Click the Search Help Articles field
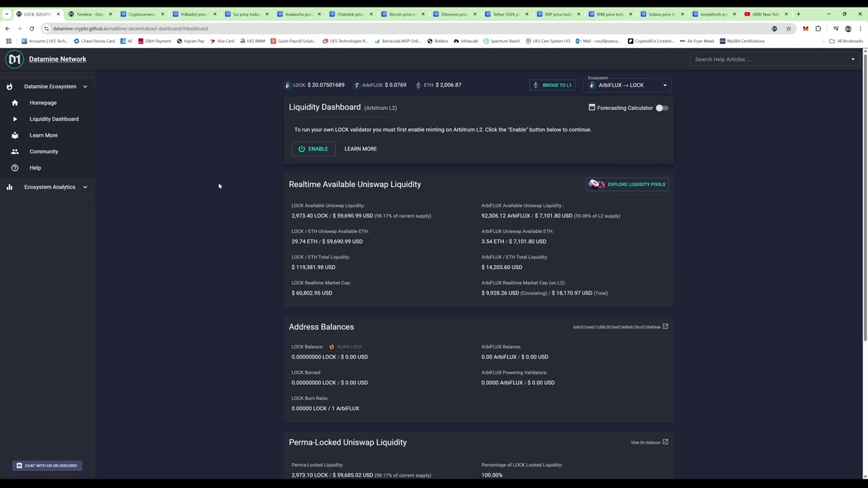The width and height of the screenshot is (868, 488). click(x=775, y=60)
